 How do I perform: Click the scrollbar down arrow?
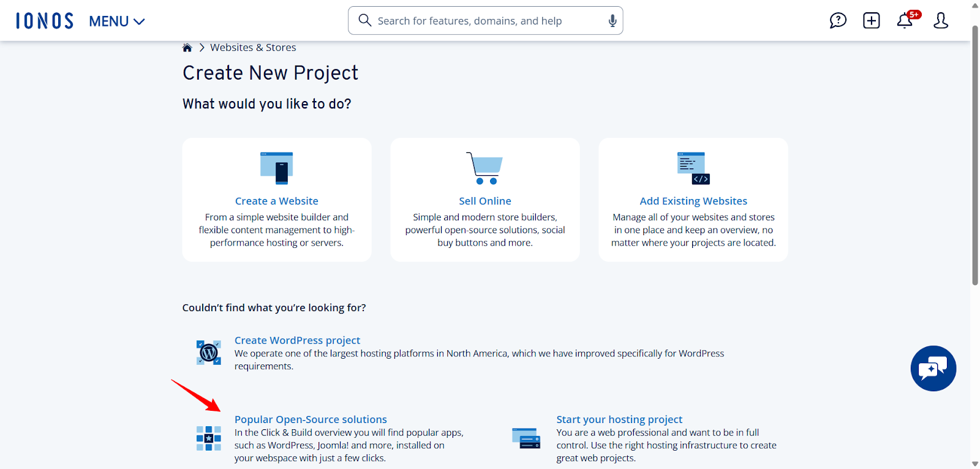975,463
